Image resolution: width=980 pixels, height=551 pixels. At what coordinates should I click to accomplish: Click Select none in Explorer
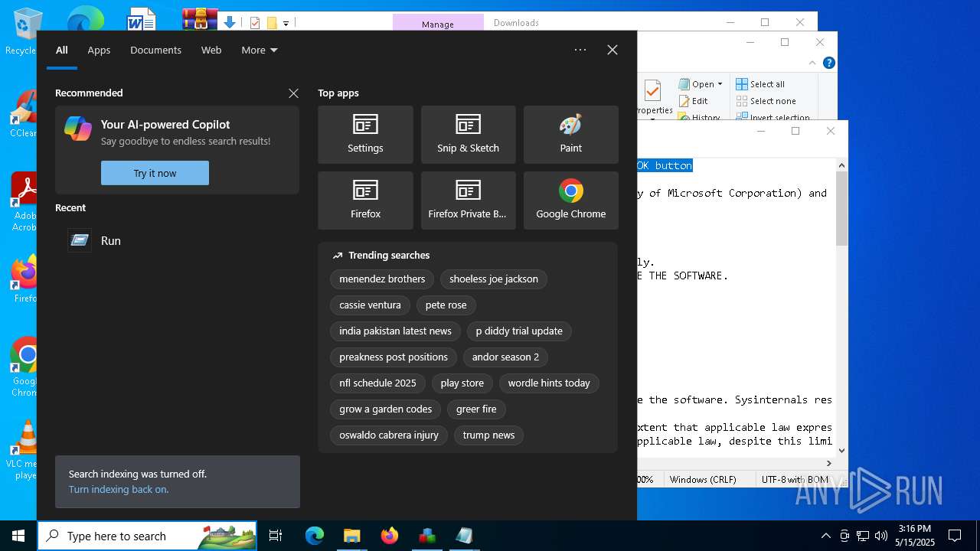[766, 101]
